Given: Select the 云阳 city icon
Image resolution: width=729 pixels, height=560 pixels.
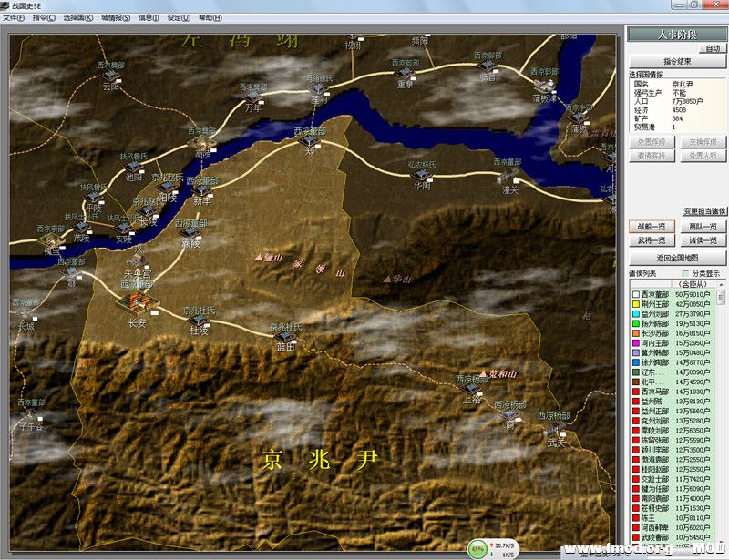Looking at the screenshot, I should point(110,75).
